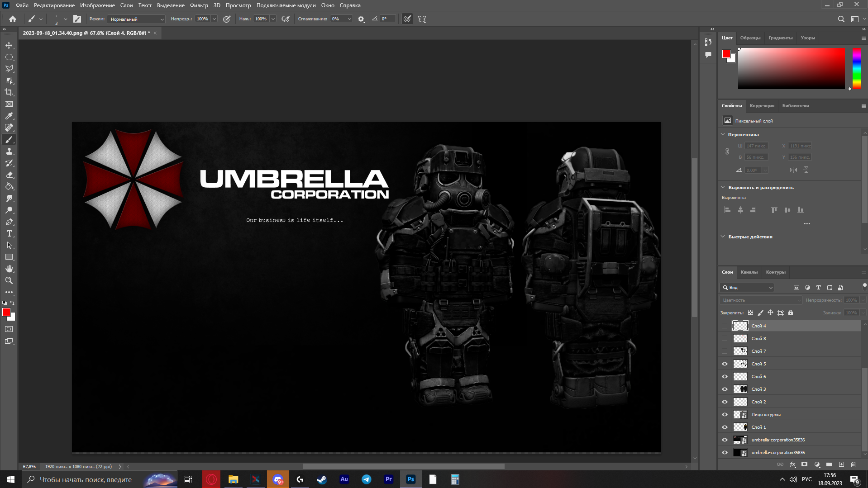Select the Elliptical Marquee tool
The image size is (868, 488).
[9, 57]
